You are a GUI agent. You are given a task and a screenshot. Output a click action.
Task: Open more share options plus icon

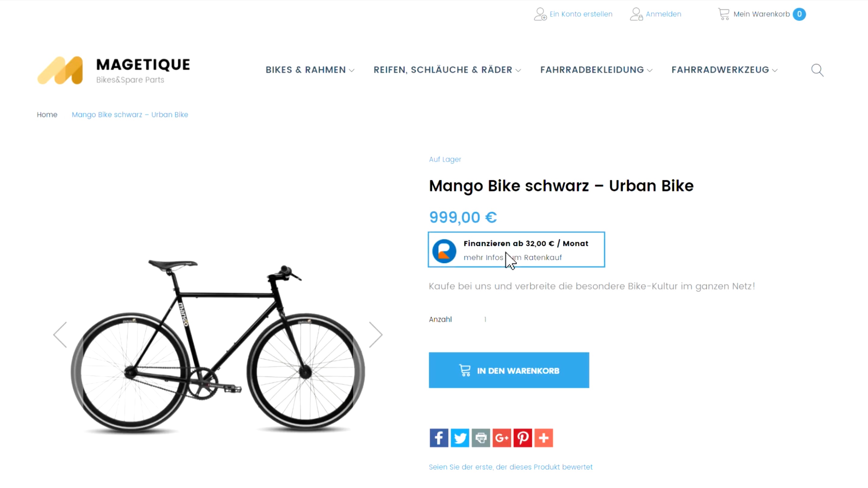(x=543, y=438)
